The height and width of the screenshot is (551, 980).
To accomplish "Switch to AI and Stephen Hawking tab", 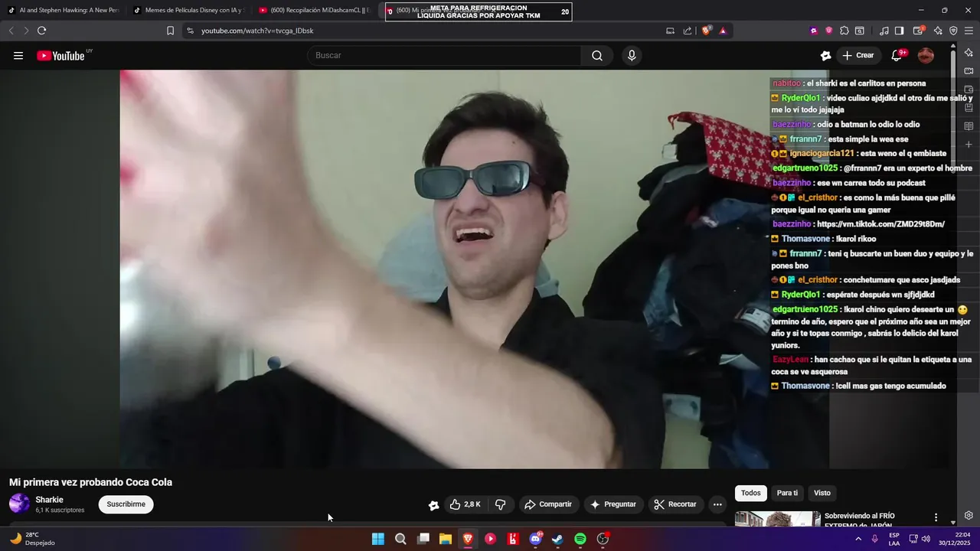I will 64,11.
